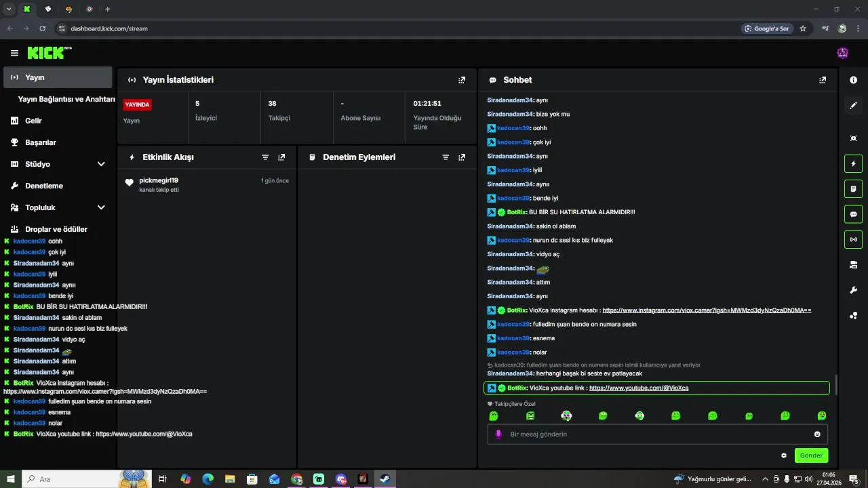Open chat settings gear next to Gönder
This screenshot has height=488, width=868.
(784, 455)
